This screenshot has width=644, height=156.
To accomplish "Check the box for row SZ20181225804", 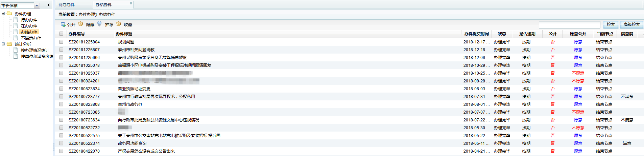I will [x=61, y=42].
